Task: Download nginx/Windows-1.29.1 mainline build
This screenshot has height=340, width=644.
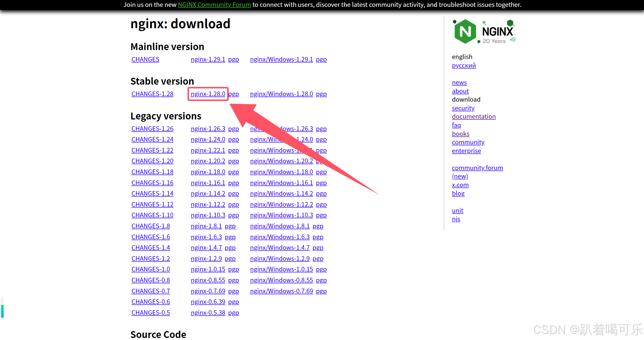Action: point(281,59)
